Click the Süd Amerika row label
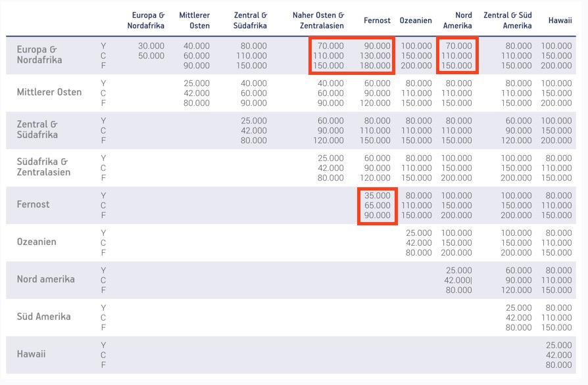The width and height of the screenshot is (588, 385). click(x=45, y=317)
